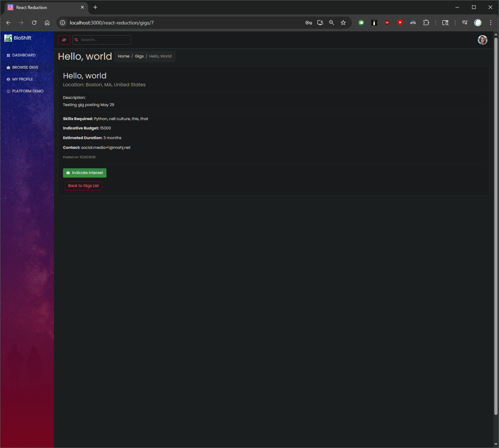Toggle the sidebar hamburger menu button
Image resolution: width=499 pixels, height=448 pixels.
coord(64,40)
